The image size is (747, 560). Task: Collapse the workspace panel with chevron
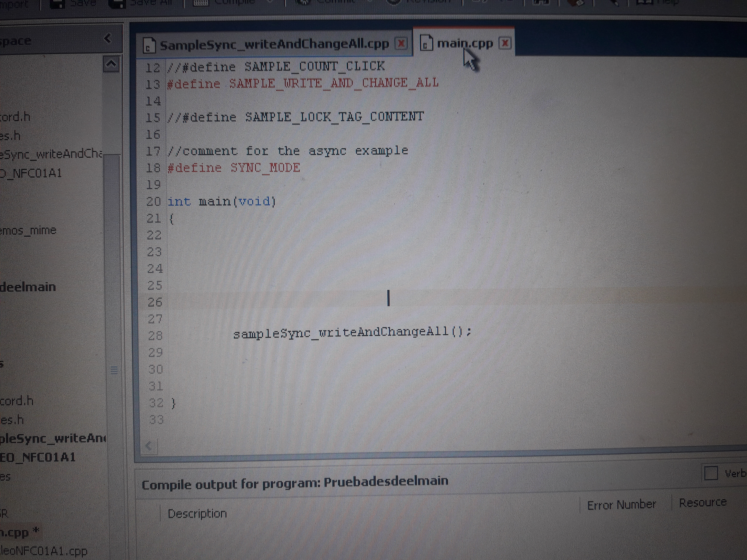tap(108, 39)
